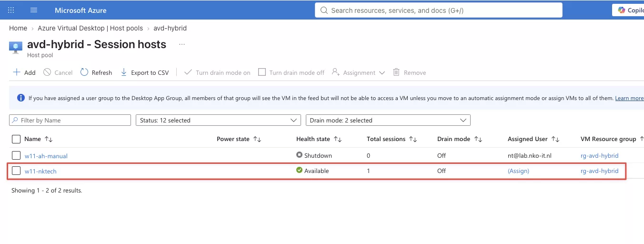
Task: Open Azure Virtual Desktop | Host pools breadcrumb
Action: tap(90, 28)
